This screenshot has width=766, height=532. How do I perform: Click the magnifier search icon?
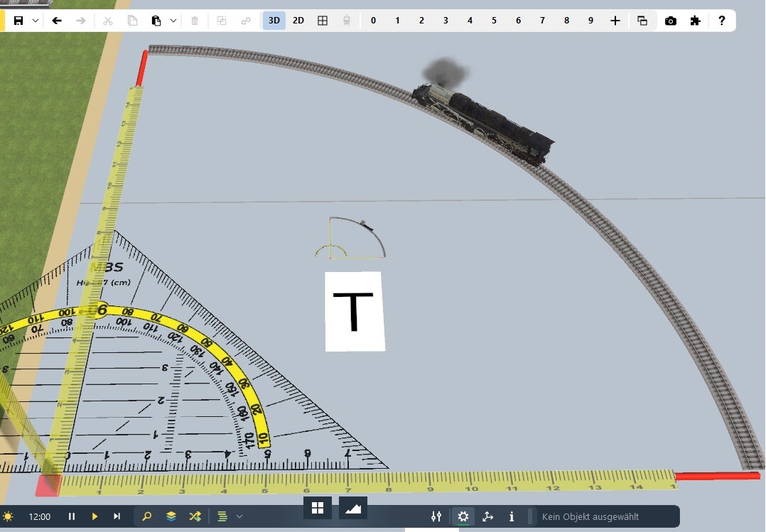click(x=147, y=516)
